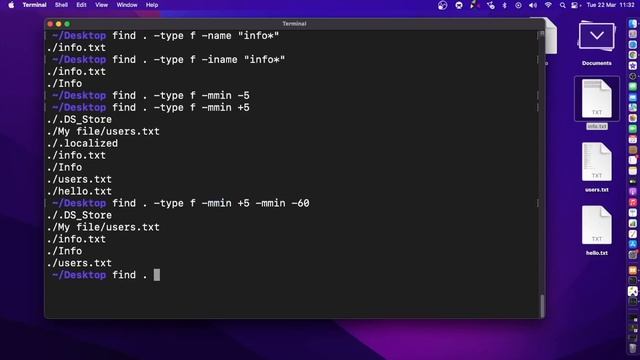
Task: Open Safari from the Dock
Action: click(x=633, y=44)
